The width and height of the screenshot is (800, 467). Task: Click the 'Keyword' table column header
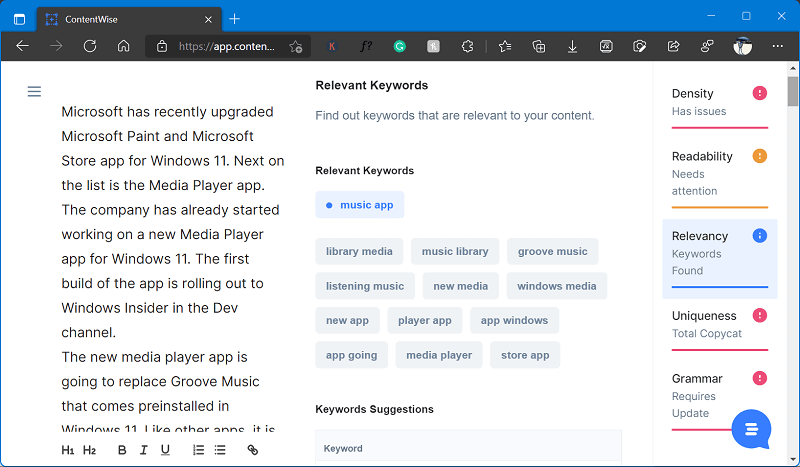[343, 448]
